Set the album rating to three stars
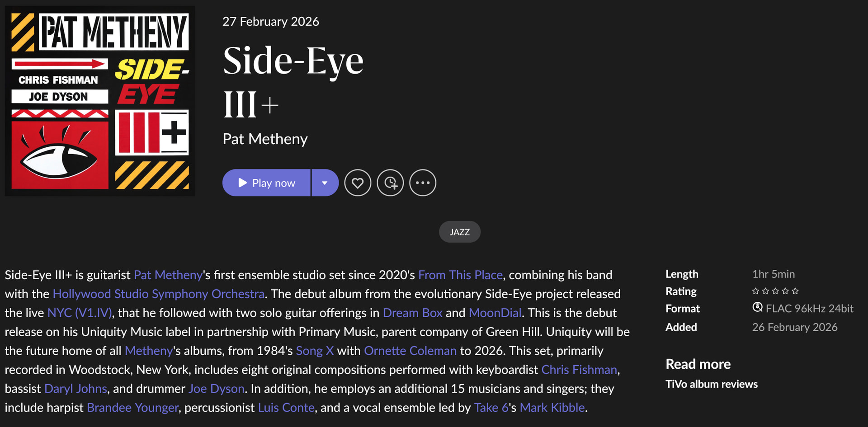 pos(775,291)
